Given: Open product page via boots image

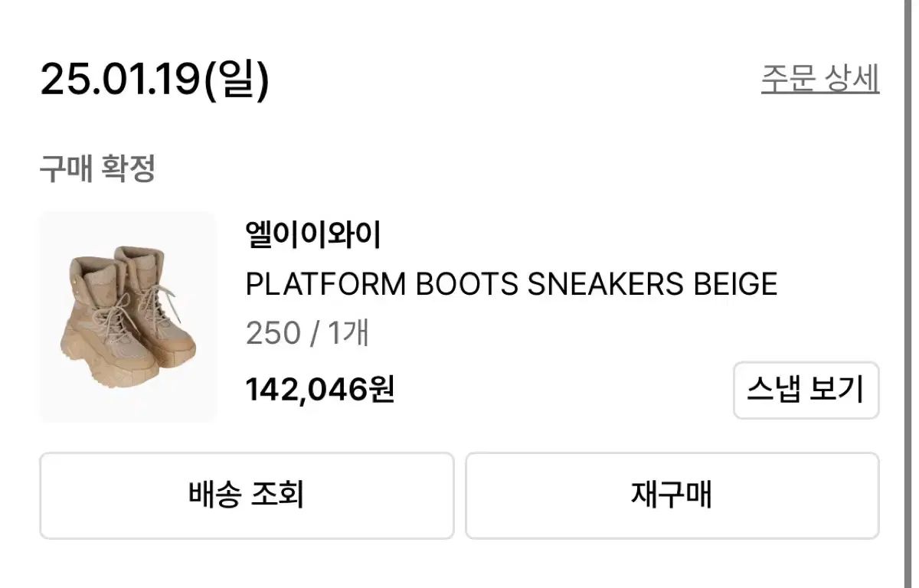Looking at the screenshot, I should [128, 317].
